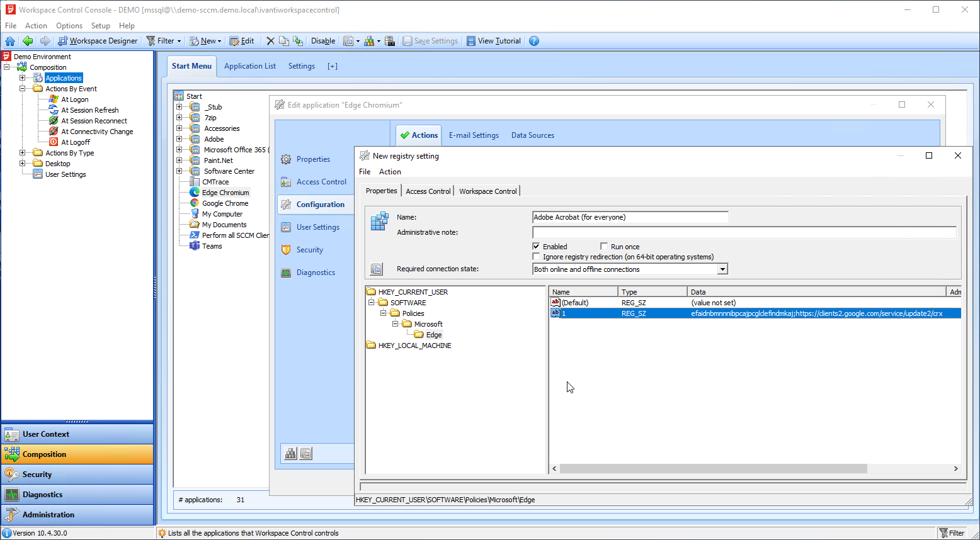980x540 pixels.
Task: Click the Administrative note input field
Action: (x=744, y=233)
